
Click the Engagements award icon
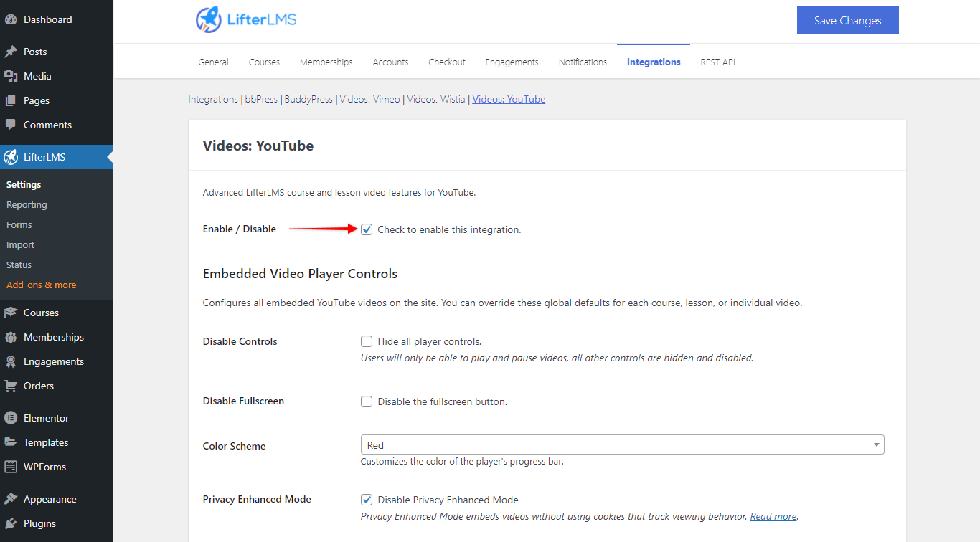coord(11,361)
